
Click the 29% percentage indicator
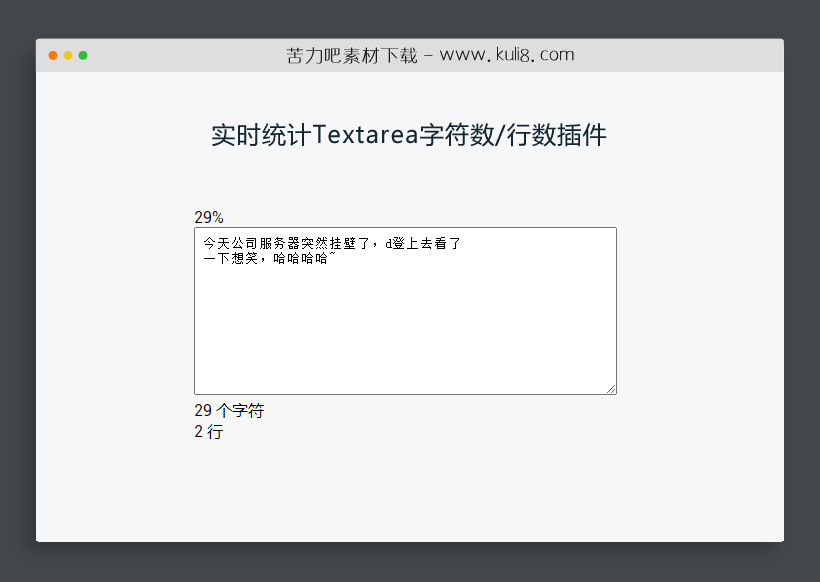pyautogui.click(x=208, y=216)
